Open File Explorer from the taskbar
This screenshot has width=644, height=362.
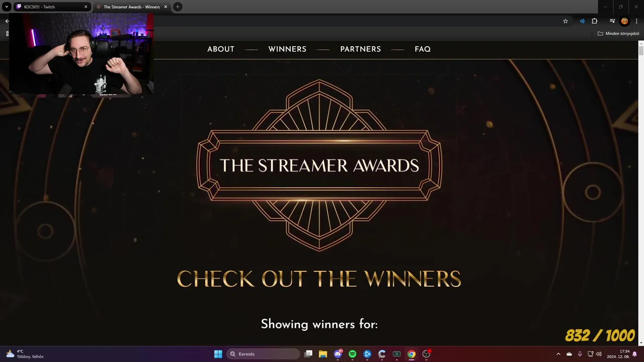(x=323, y=354)
